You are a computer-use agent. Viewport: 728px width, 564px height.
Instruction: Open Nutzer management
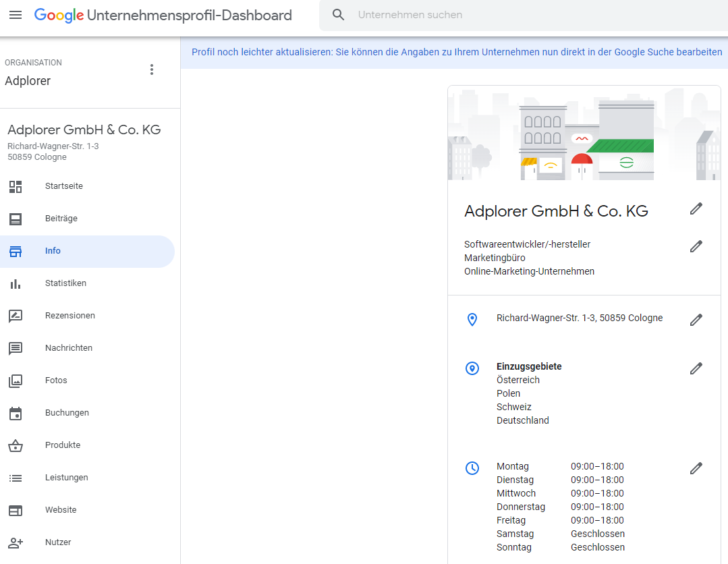click(58, 542)
